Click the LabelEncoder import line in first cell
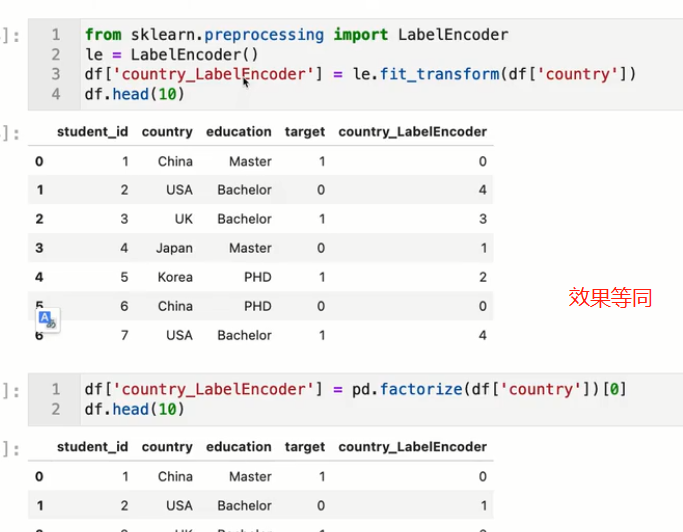Image resolution: width=683 pixels, height=532 pixels. tap(296, 35)
